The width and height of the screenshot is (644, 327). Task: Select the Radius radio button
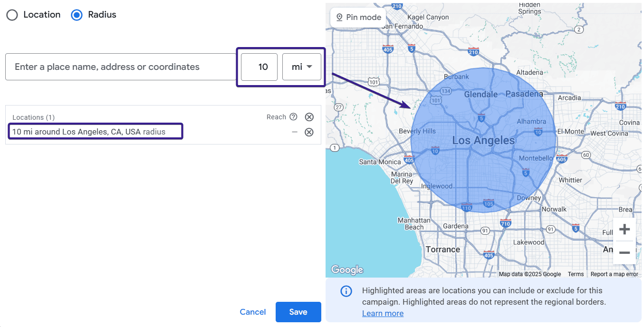pos(77,15)
